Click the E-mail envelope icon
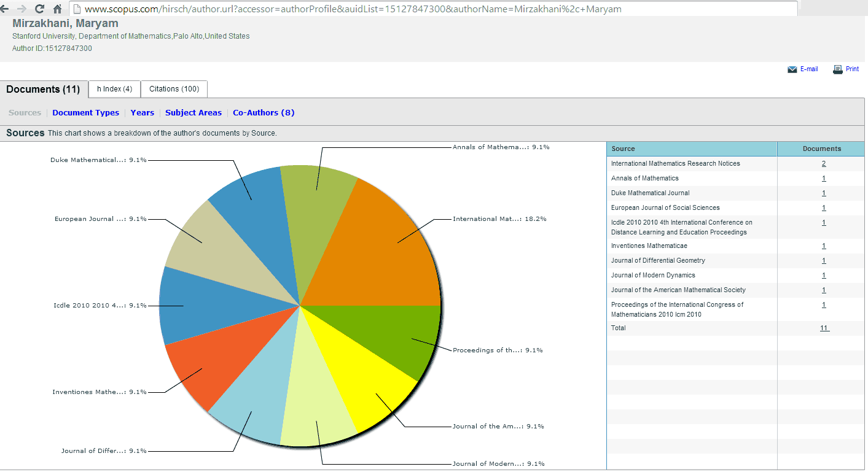 tap(792, 69)
